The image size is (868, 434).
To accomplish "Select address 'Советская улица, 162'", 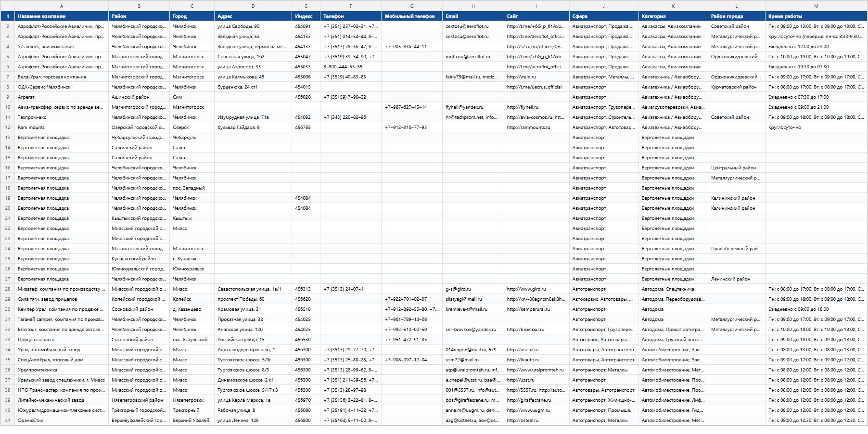I will 253,56.
